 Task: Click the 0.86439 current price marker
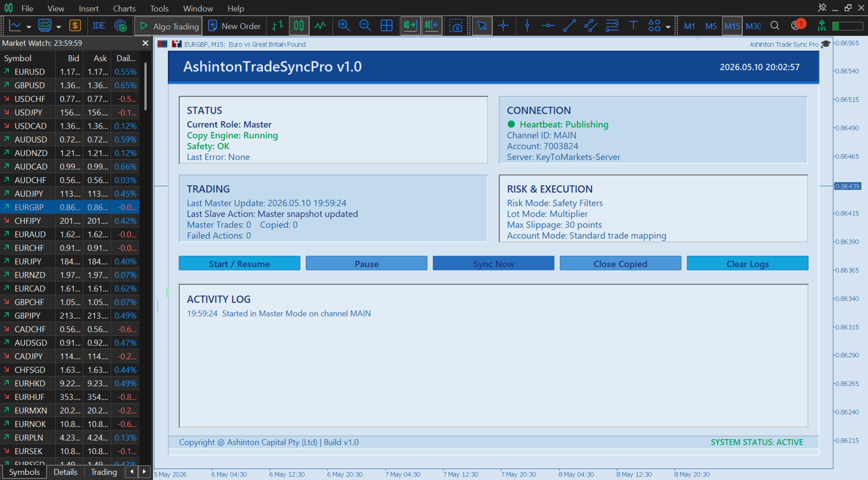point(847,186)
